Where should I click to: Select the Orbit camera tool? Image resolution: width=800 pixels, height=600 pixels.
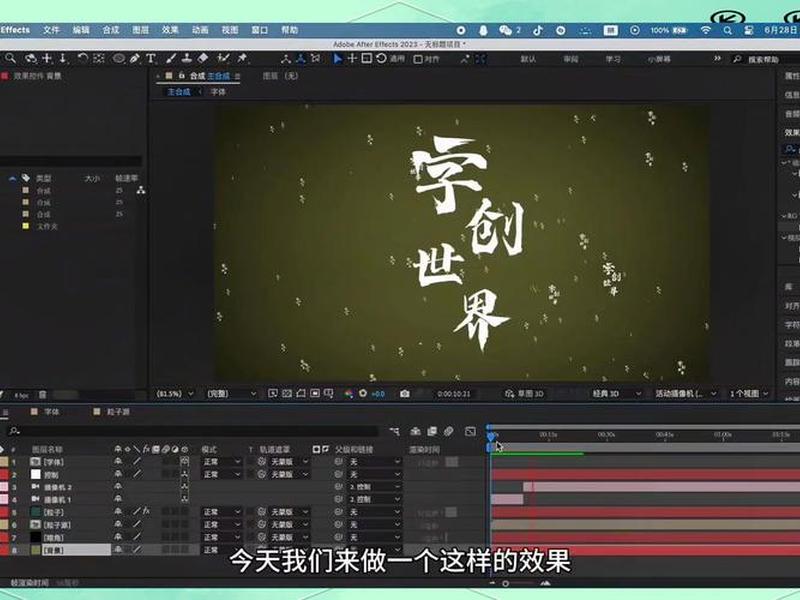(31, 59)
